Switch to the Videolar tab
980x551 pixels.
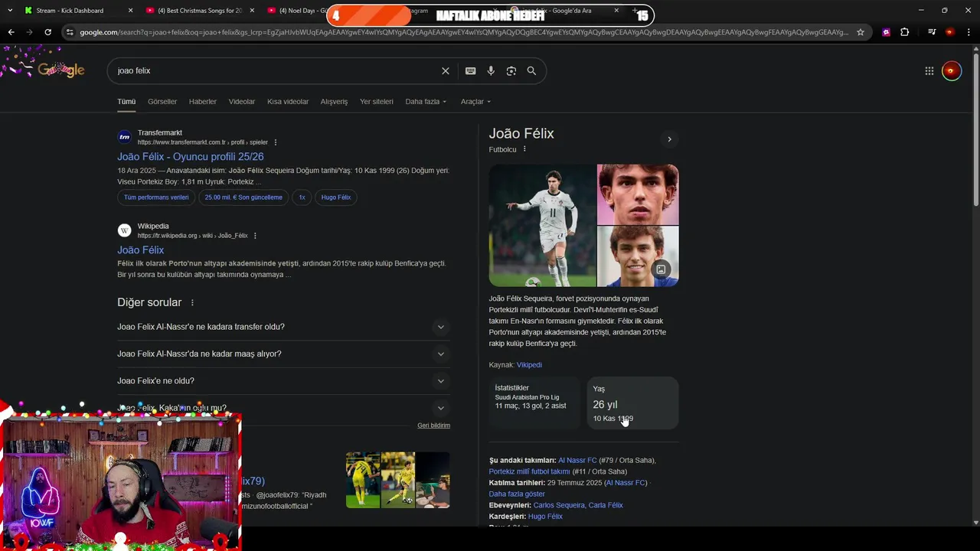[x=242, y=102]
